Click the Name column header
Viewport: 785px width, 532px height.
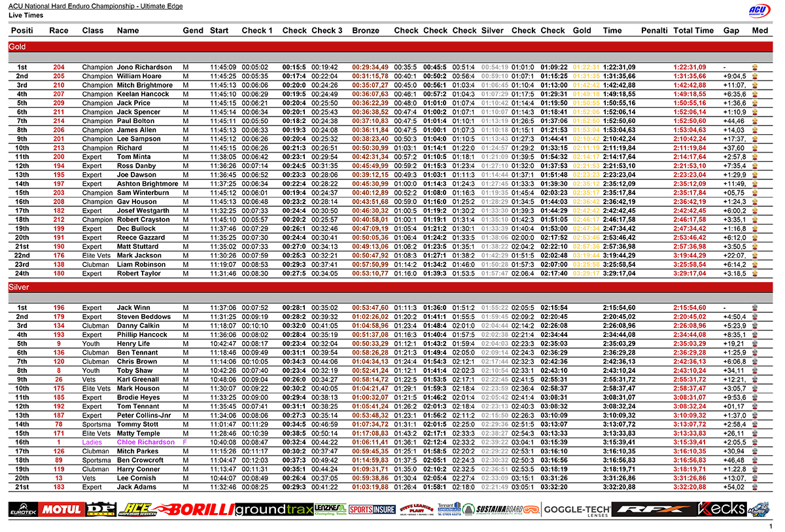coord(128,31)
